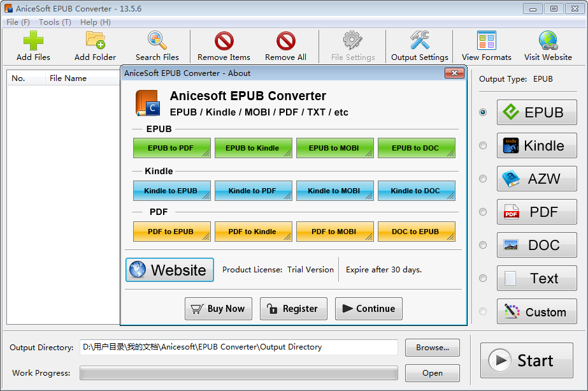Screen dimensions: 588x391
Task: Select the AZW radio button
Action: [x=483, y=179]
